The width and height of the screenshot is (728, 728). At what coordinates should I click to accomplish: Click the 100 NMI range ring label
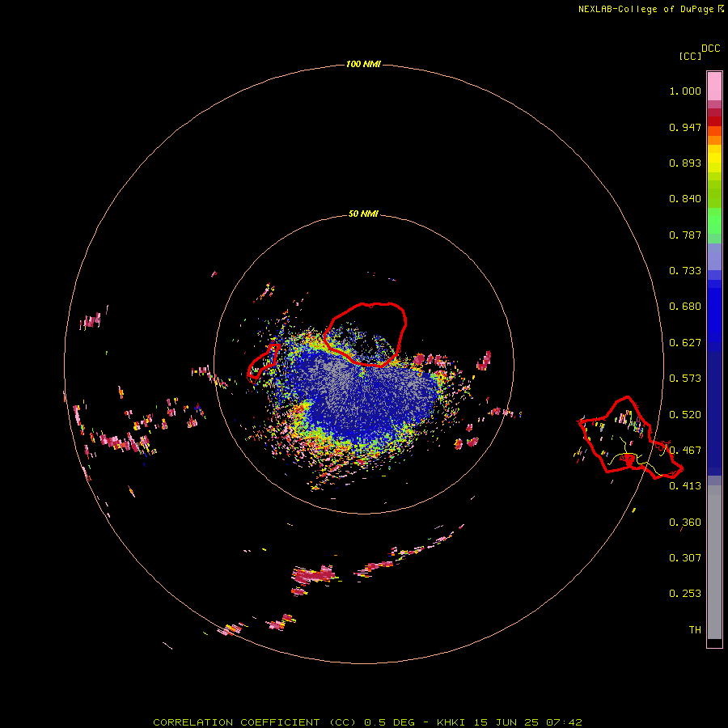(363, 64)
